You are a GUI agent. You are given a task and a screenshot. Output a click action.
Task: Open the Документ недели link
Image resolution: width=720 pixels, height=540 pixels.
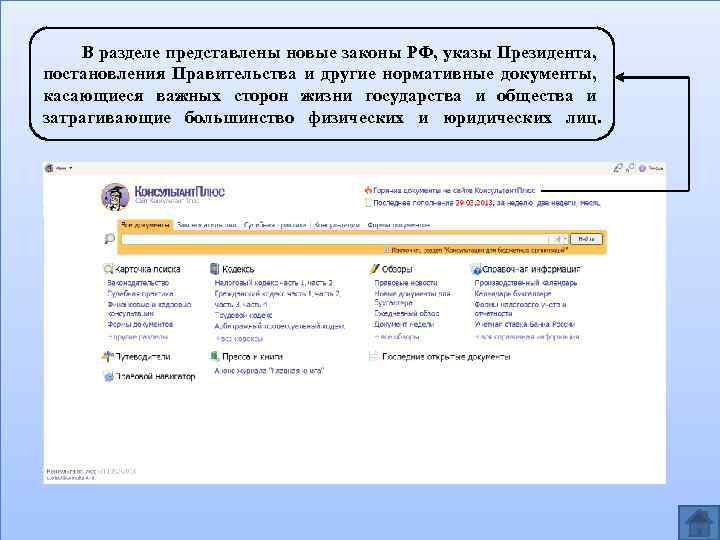click(404, 324)
